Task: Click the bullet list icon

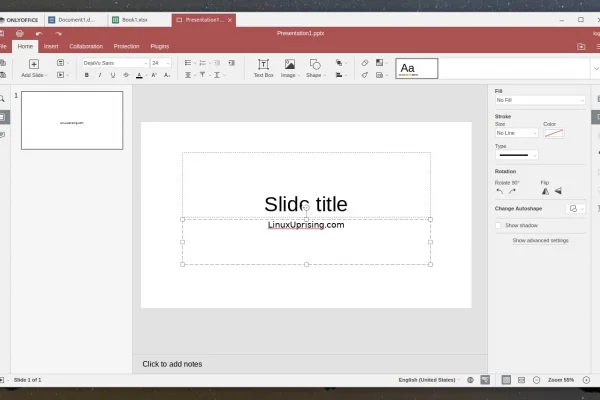Action: (x=188, y=63)
